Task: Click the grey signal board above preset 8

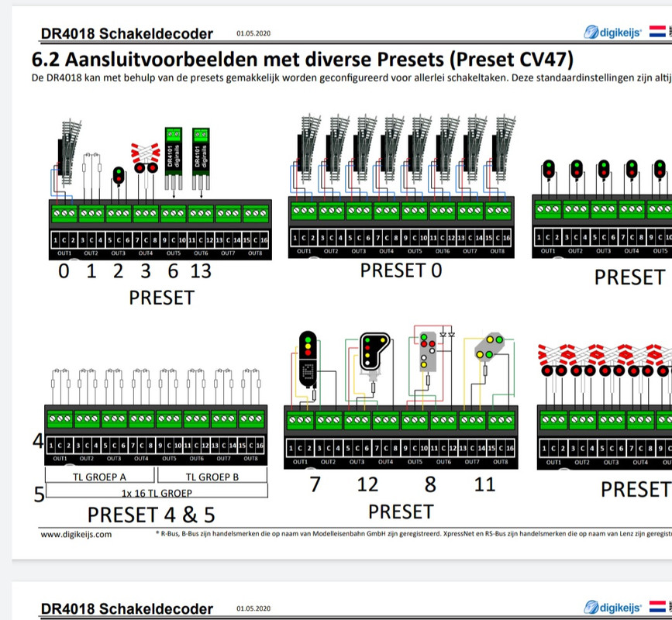Action: click(x=428, y=351)
